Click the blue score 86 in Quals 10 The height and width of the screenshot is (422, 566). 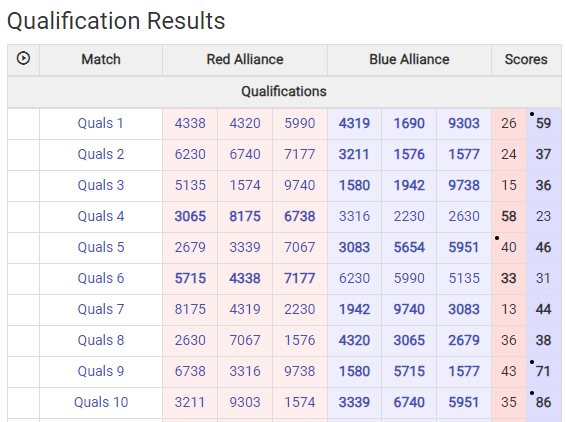(543, 402)
